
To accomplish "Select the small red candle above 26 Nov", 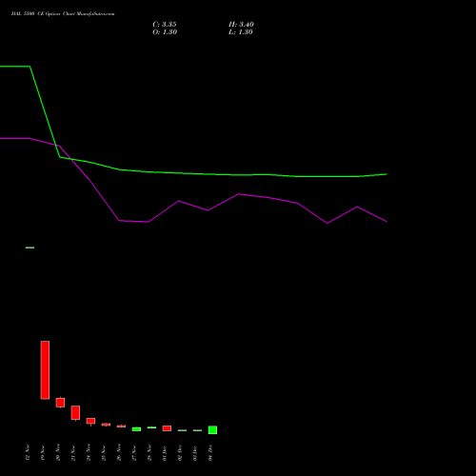I will point(121,426).
